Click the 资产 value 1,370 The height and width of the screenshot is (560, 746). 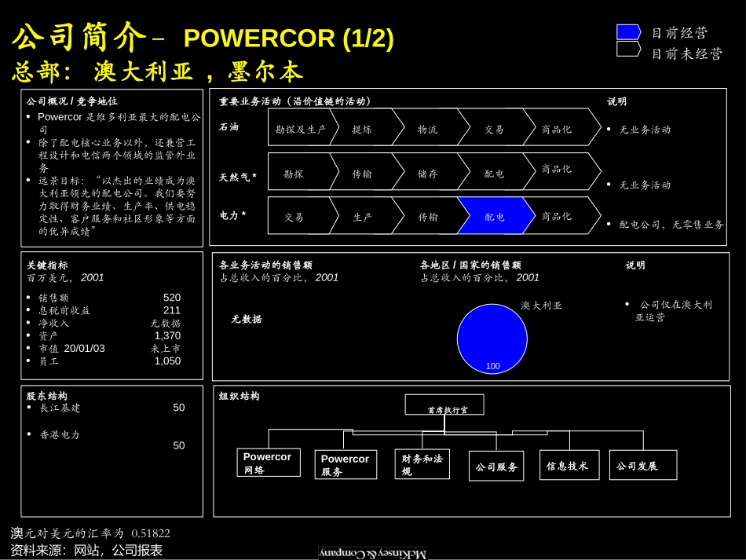tap(167, 335)
